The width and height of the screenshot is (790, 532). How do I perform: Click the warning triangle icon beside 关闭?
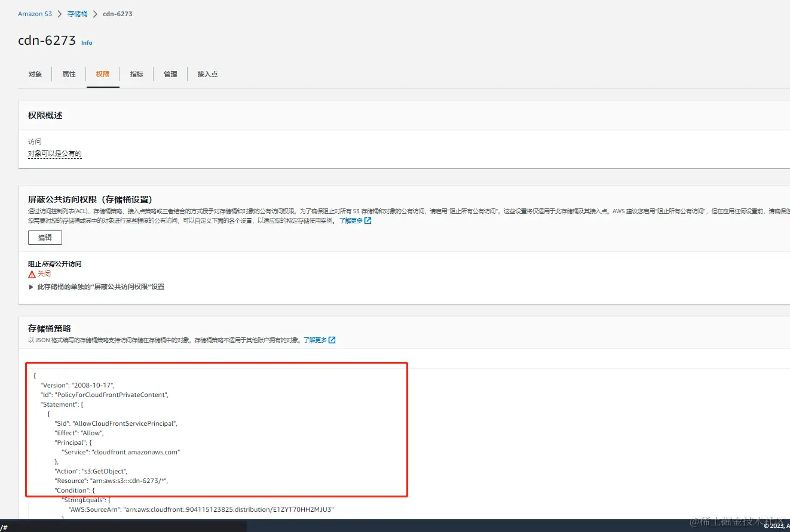click(x=32, y=274)
